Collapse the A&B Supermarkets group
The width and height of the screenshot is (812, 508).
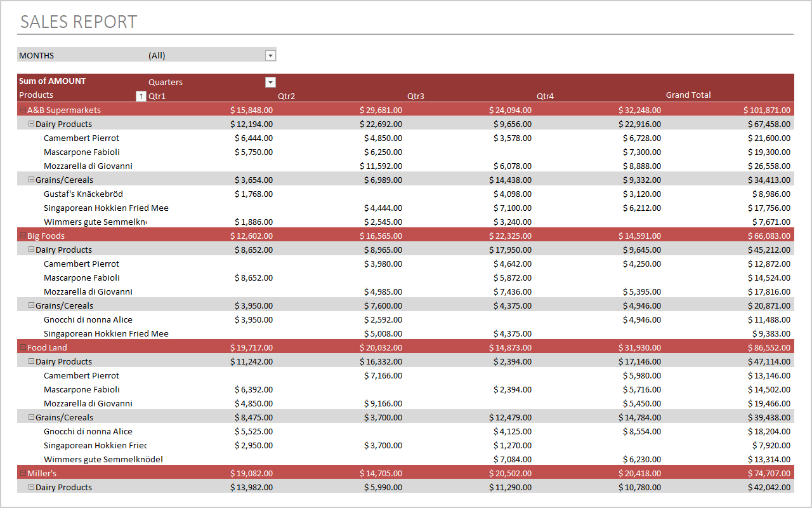[23, 110]
